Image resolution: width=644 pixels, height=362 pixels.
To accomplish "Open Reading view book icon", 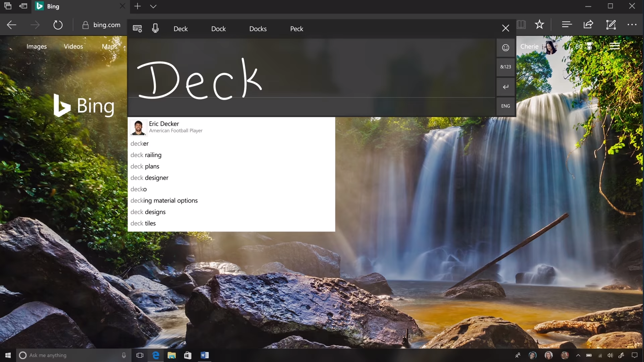I will pos(521,24).
